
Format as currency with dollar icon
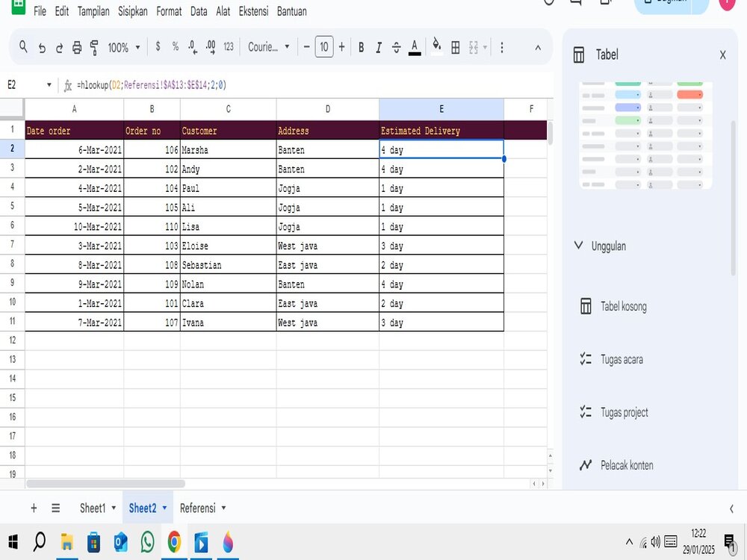click(158, 46)
